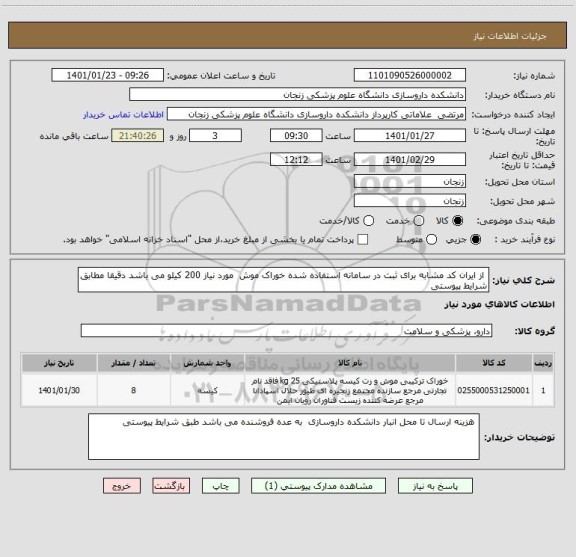
Task: Open مشاهده مدارک پیوستی (1) button
Action: [318, 486]
